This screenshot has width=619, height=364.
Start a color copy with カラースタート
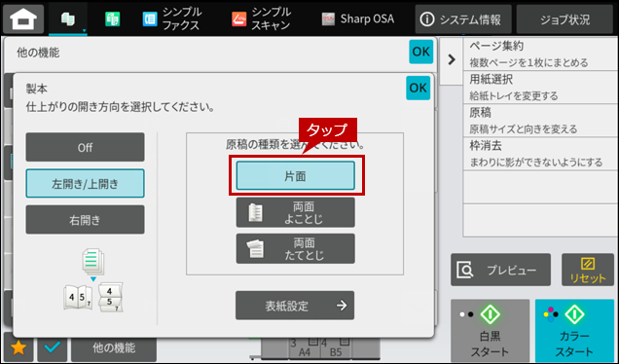[x=575, y=331]
